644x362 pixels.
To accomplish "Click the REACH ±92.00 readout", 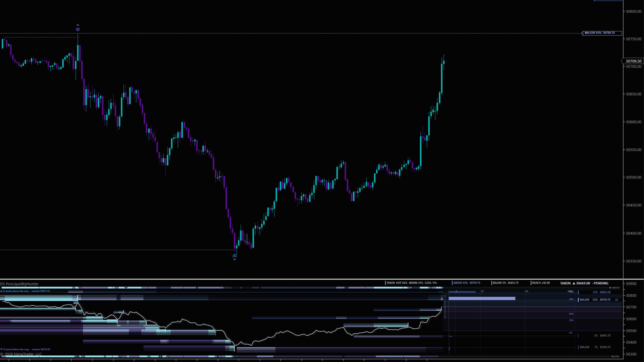I will click(540, 283).
